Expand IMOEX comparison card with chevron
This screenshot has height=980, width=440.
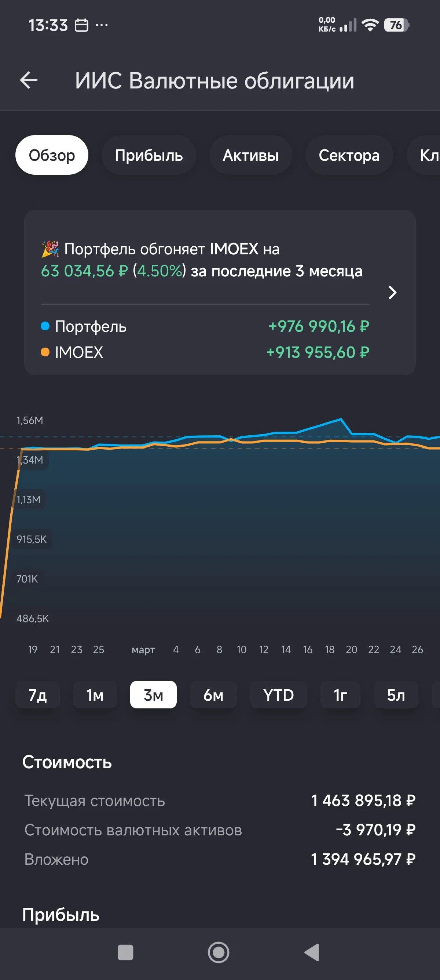tap(392, 293)
